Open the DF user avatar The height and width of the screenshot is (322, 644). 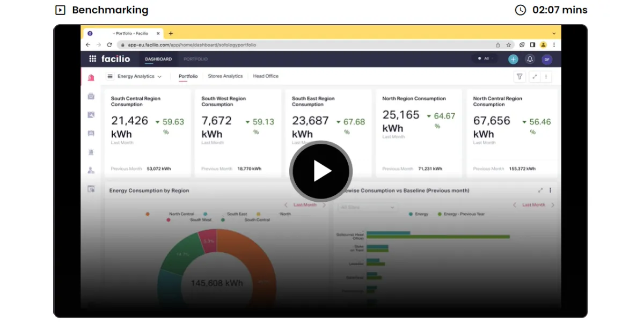(546, 59)
